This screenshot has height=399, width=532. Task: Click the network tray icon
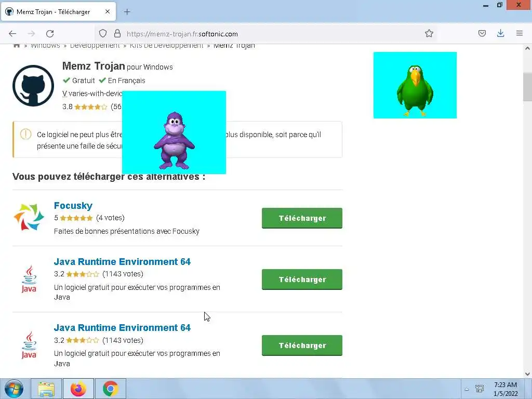click(480, 389)
